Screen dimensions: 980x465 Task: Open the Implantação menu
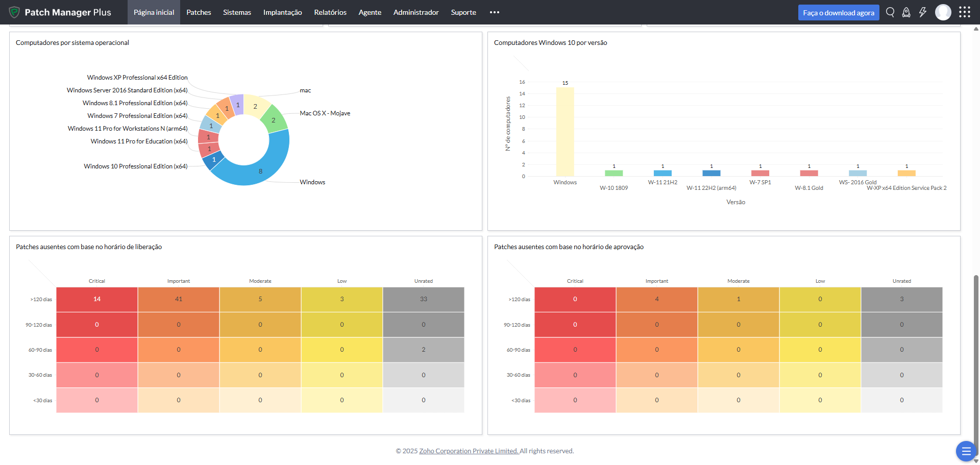(x=282, y=12)
